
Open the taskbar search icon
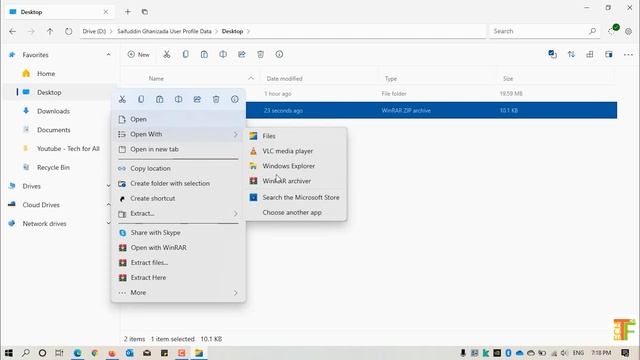[x=26, y=353]
